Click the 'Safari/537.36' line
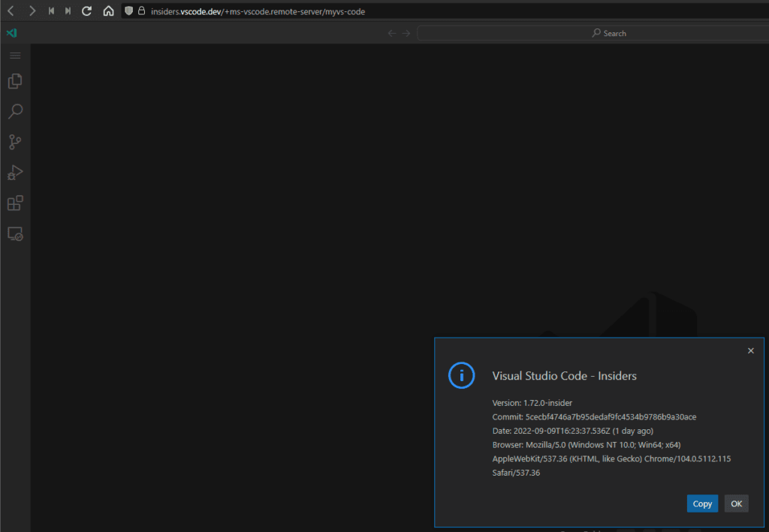The width and height of the screenshot is (769, 532). 516,473
